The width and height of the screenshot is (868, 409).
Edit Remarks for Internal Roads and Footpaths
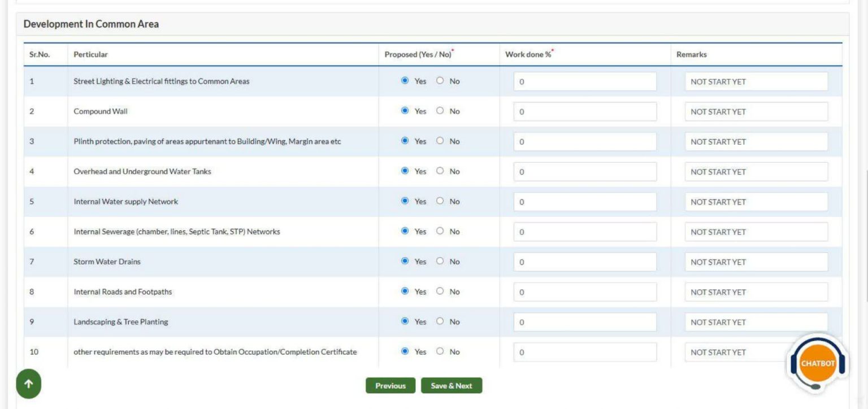(x=756, y=292)
